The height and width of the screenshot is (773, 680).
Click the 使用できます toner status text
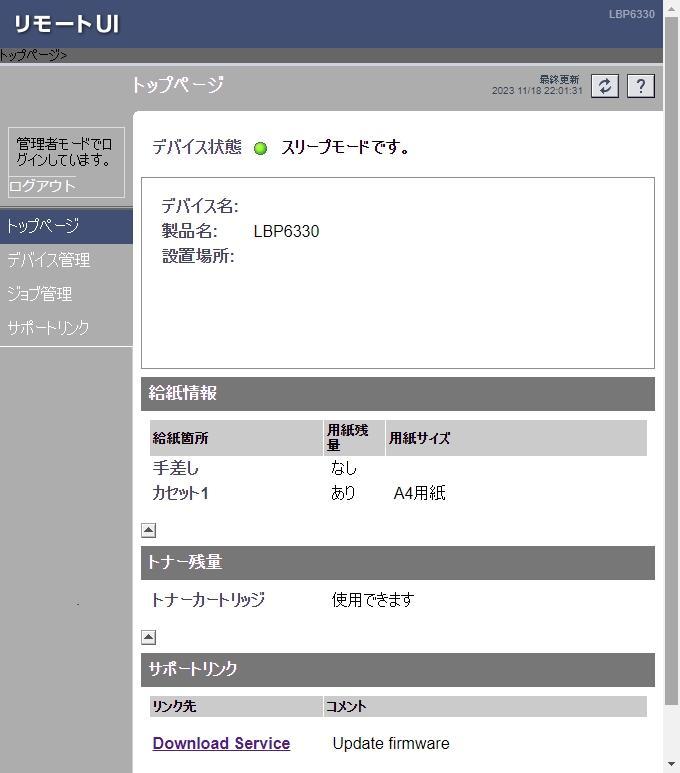(x=373, y=599)
